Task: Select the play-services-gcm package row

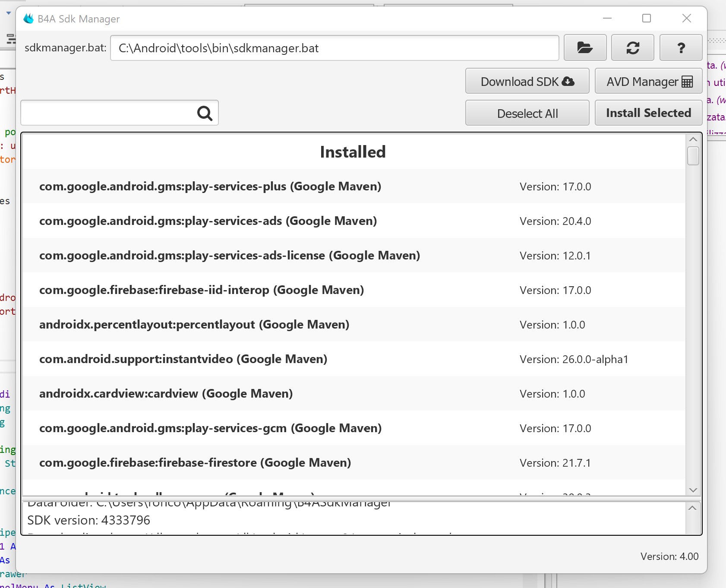Action: [x=354, y=428]
